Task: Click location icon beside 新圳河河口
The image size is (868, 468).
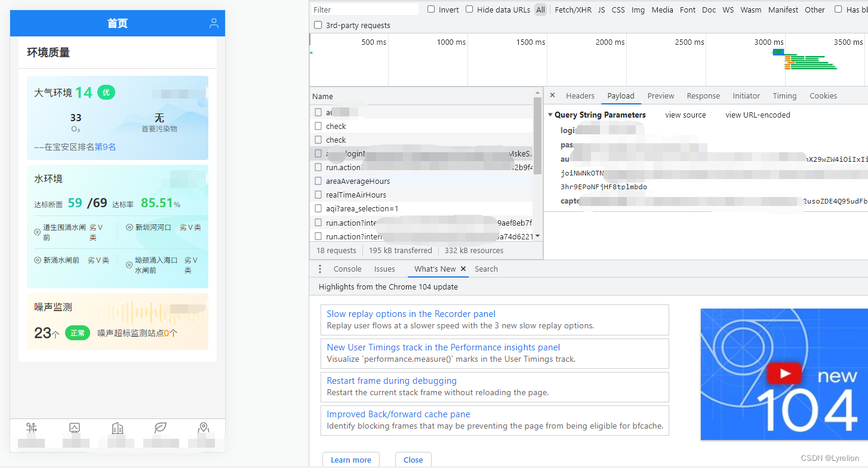Action: pos(129,227)
